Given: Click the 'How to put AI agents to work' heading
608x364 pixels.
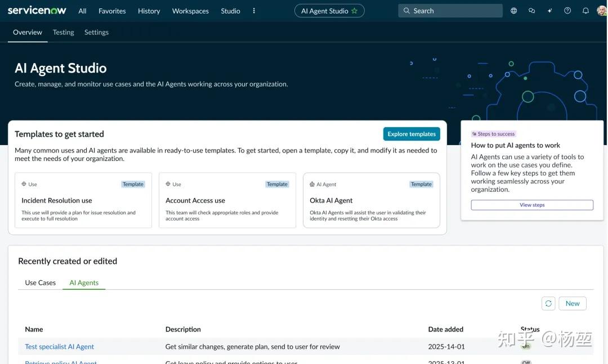Looking at the screenshot, I should click(x=515, y=145).
